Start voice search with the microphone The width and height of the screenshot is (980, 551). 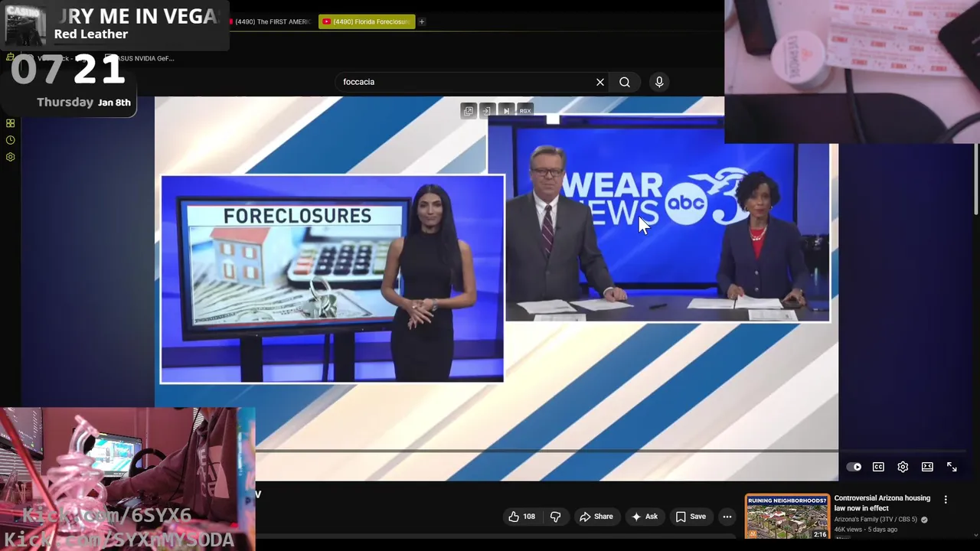pos(659,82)
